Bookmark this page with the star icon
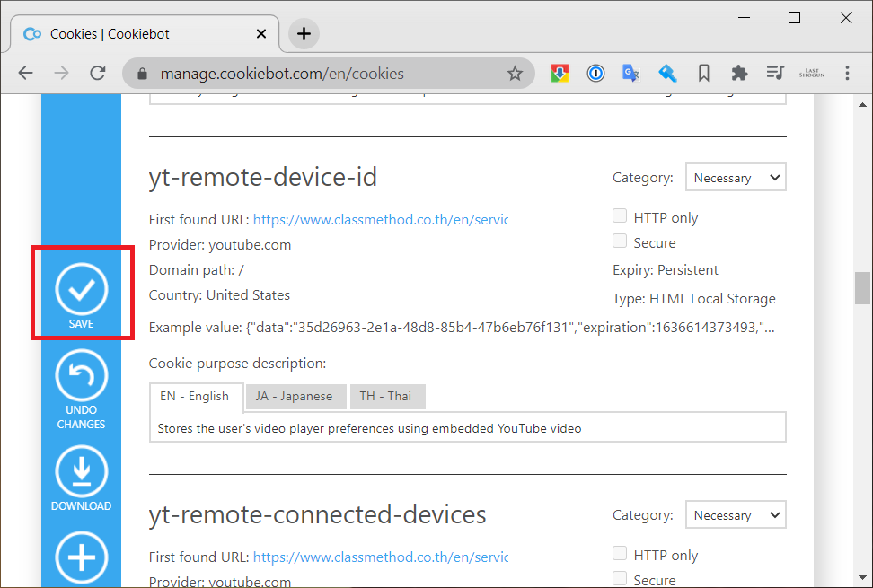Viewport: 873px width, 588px height. [516, 73]
